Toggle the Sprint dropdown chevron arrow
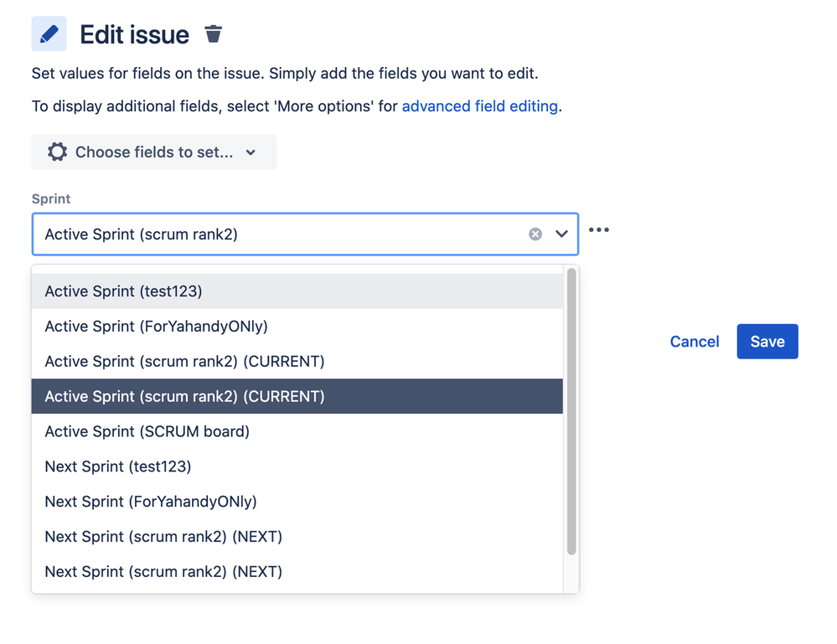This screenshot has height=644, width=837. click(x=561, y=234)
